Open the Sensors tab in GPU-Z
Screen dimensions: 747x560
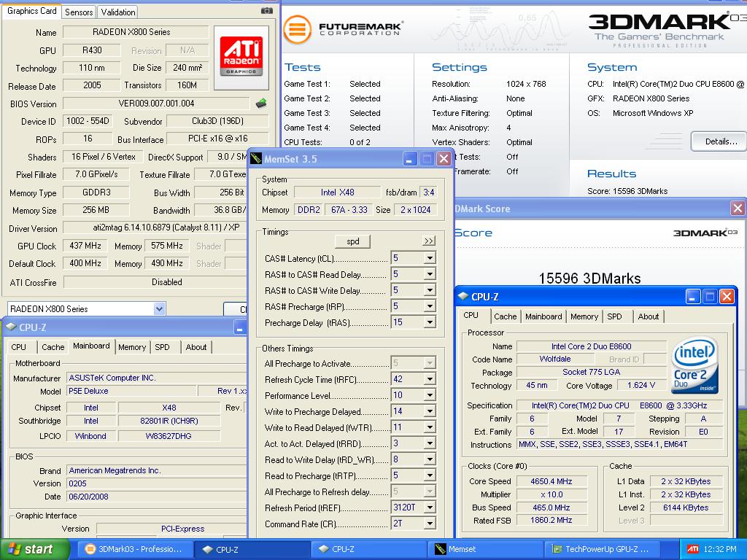coord(79,12)
